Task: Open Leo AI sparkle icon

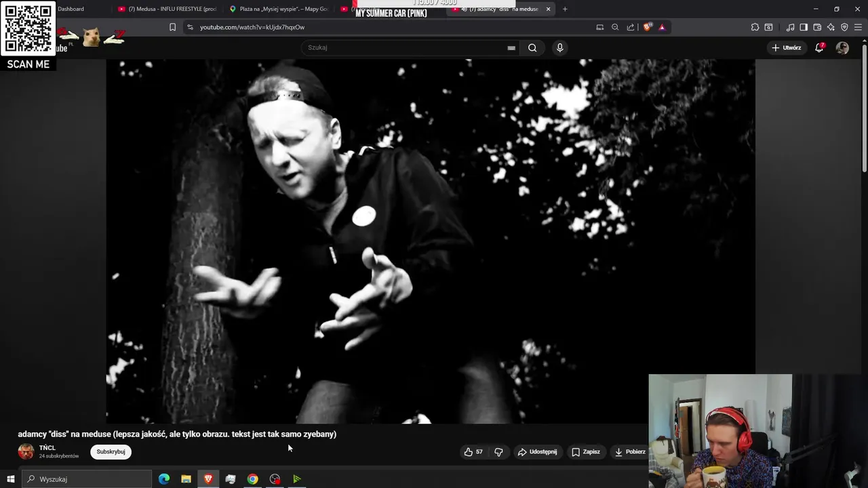Action: 831,27
